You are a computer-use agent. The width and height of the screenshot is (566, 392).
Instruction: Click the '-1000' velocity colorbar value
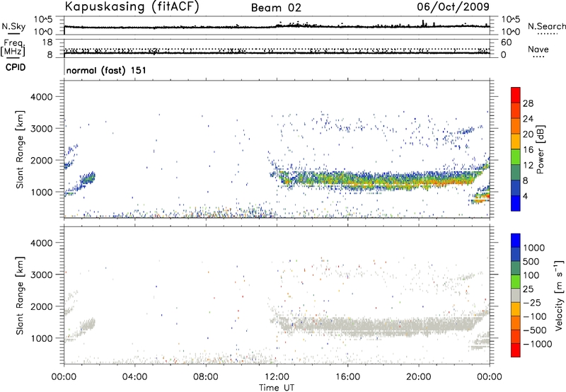pyautogui.click(x=537, y=344)
